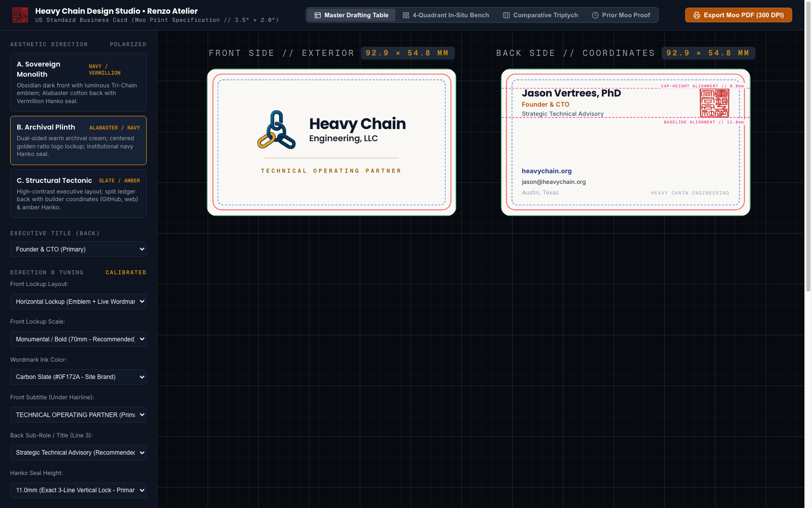The height and width of the screenshot is (508, 812).
Task: Open the Front Subtitle dropdown
Action: (x=78, y=415)
